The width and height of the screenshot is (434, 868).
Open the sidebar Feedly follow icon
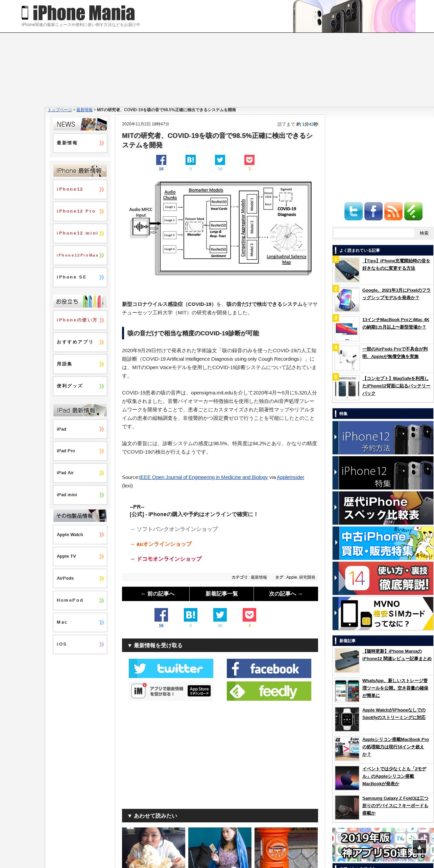coord(413,211)
